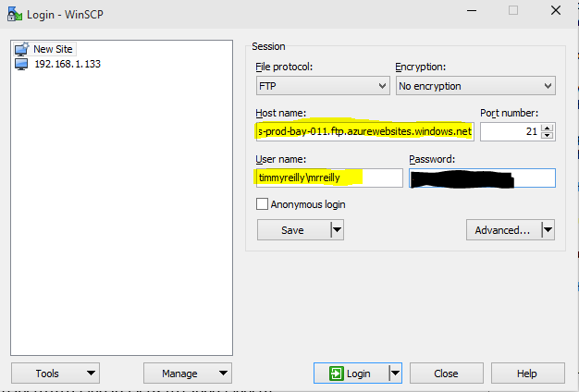
Task: Click the Save button
Action: pos(293,230)
